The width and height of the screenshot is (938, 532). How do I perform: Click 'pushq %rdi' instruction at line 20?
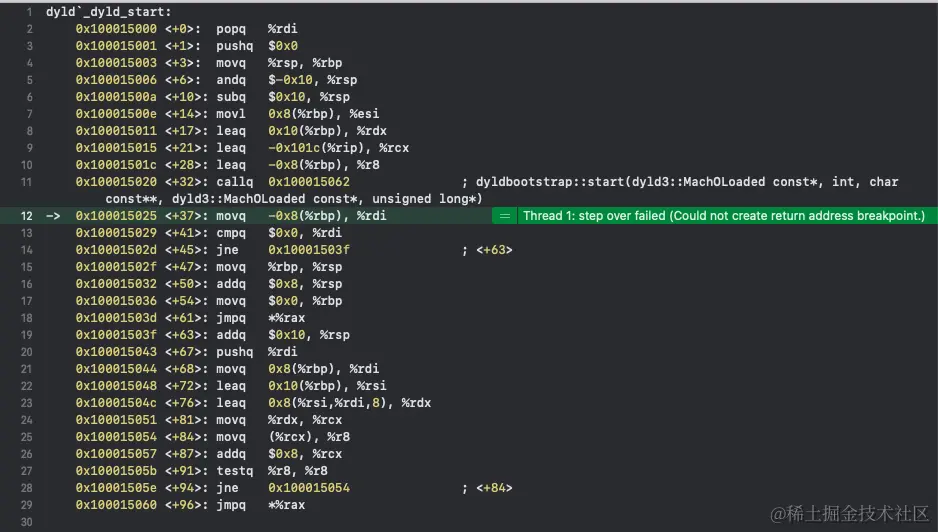257,352
